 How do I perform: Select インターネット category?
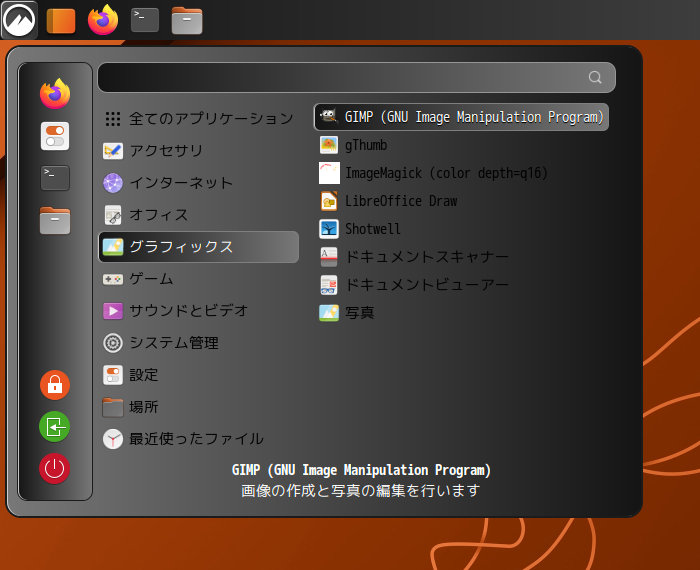click(198, 183)
